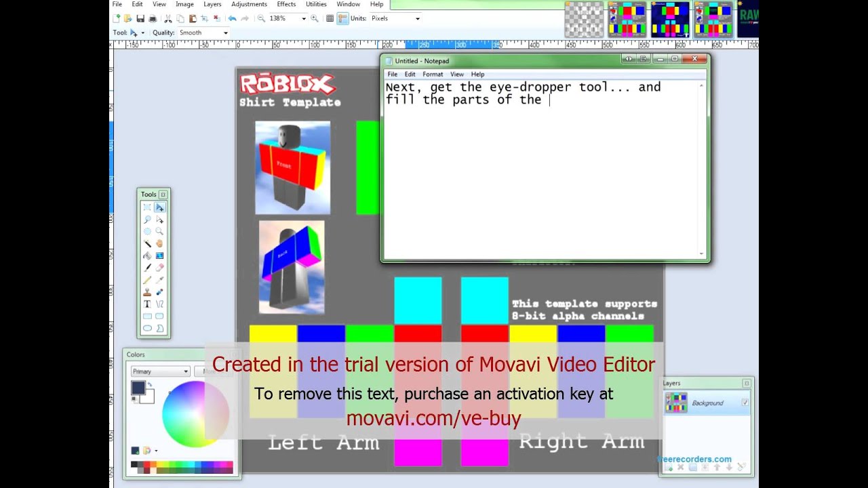Image resolution: width=868 pixels, height=488 pixels.
Task: Select the Clone Stamp tool
Action: (147, 291)
